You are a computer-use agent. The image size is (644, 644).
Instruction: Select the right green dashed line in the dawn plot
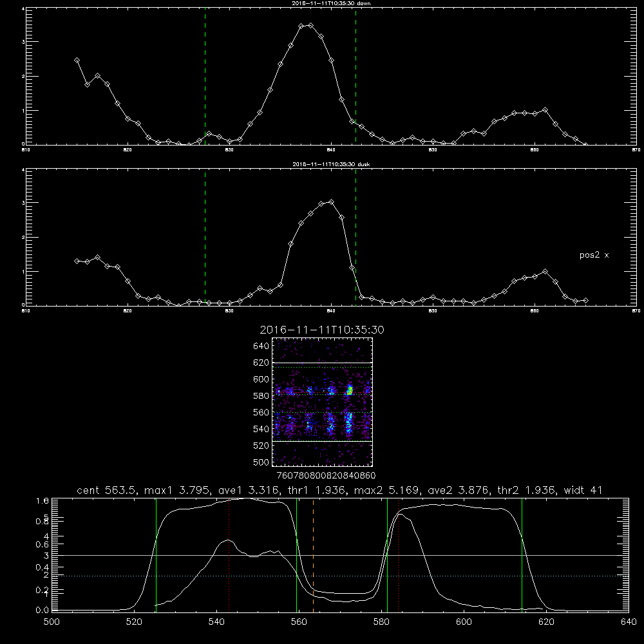(x=355, y=76)
